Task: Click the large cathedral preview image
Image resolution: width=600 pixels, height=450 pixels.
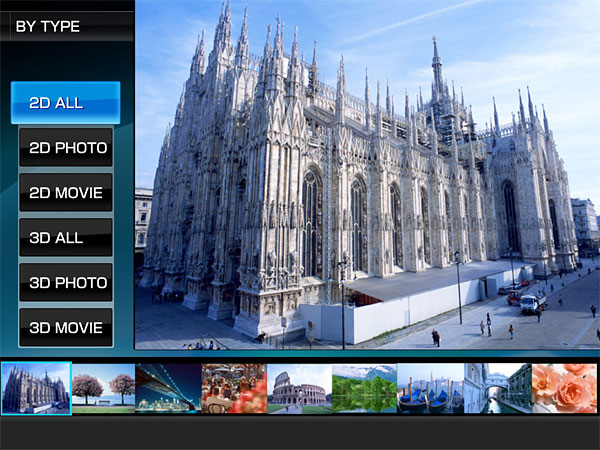Action: click(x=367, y=174)
